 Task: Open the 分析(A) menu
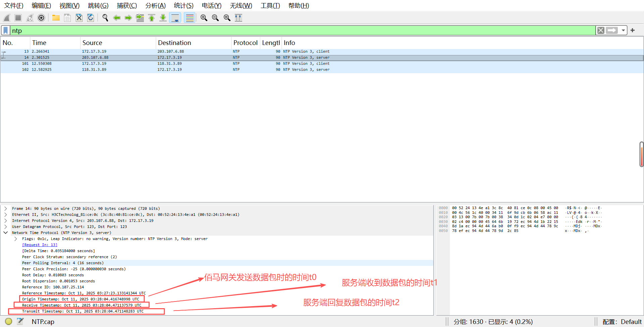(155, 6)
